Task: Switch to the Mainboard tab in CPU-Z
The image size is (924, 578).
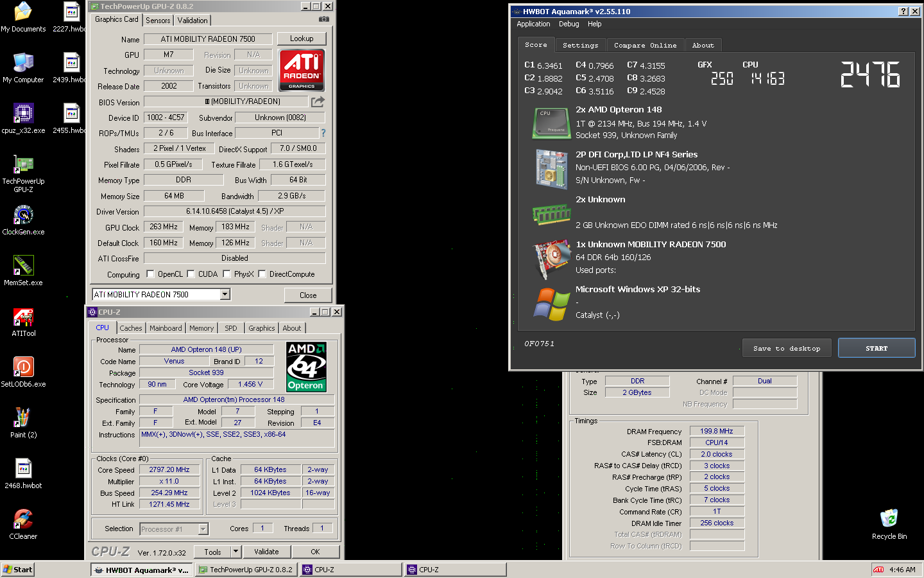Action: click(166, 328)
